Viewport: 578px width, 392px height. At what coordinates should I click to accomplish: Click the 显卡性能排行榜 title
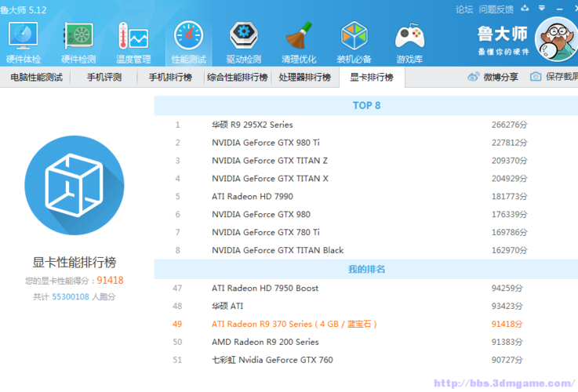[75, 263]
